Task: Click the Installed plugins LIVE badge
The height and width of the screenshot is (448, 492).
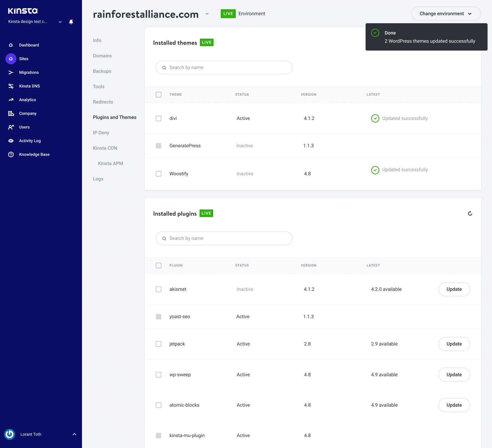Action: point(206,214)
